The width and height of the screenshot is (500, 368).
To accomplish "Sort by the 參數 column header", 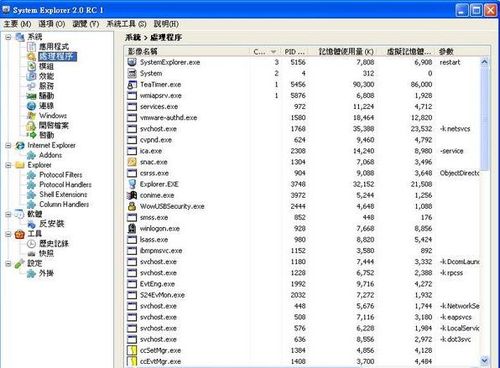I will pos(458,52).
